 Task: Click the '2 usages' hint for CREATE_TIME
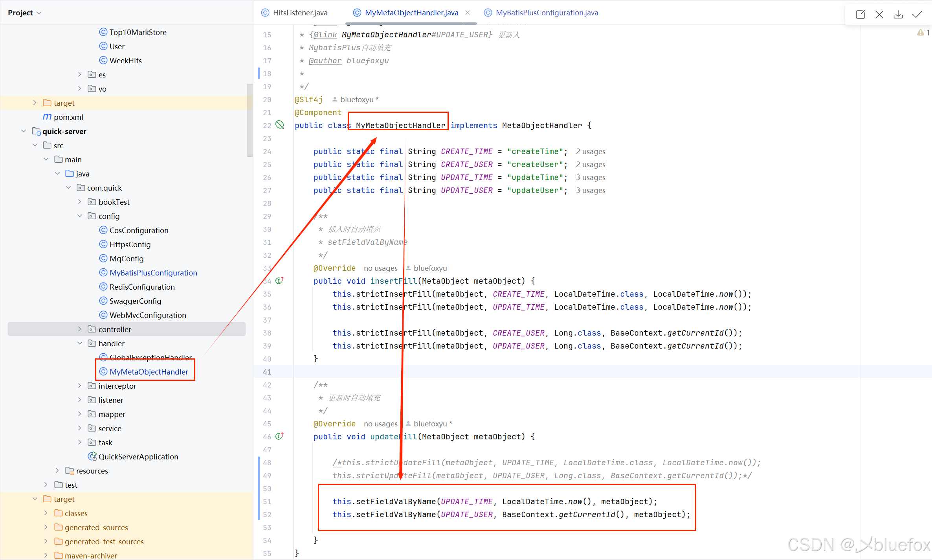tap(590, 151)
